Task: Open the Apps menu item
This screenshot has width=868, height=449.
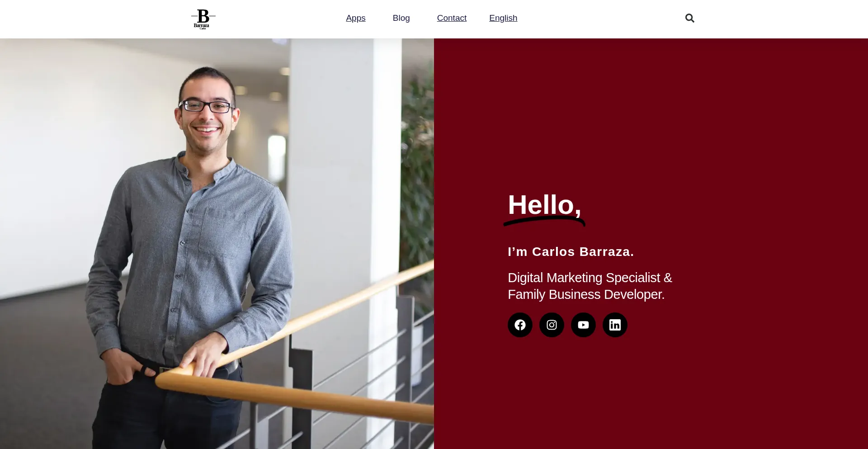Action: click(356, 18)
